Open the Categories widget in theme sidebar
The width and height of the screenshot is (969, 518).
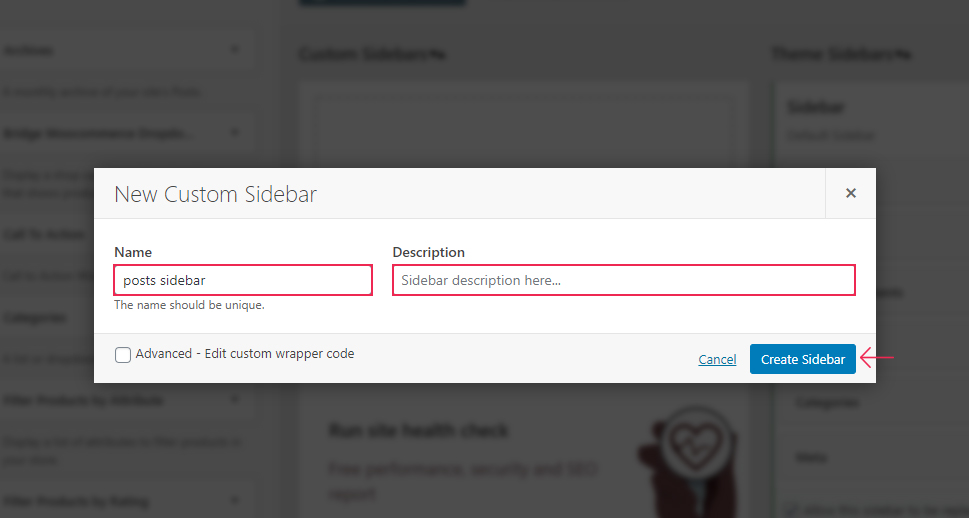(827, 402)
